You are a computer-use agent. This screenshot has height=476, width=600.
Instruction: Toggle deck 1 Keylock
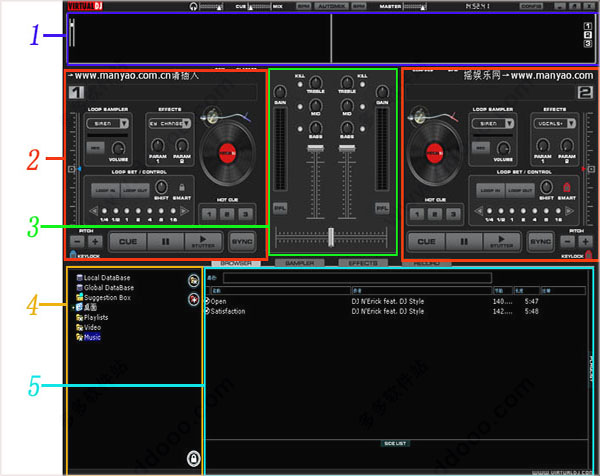tap(73, 254)
